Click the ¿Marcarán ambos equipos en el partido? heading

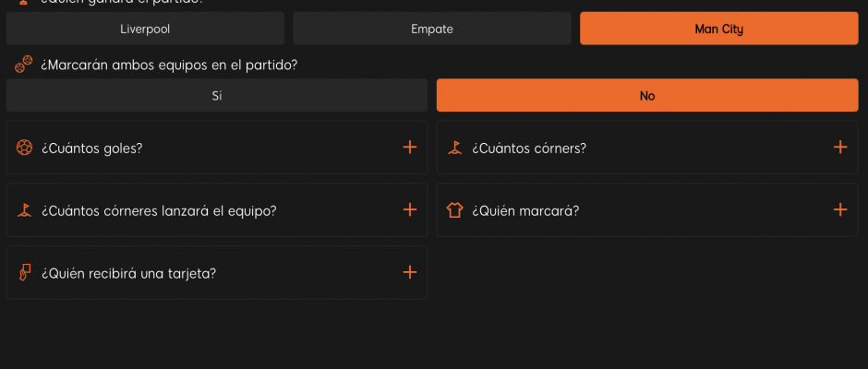(x=169, y=65)
